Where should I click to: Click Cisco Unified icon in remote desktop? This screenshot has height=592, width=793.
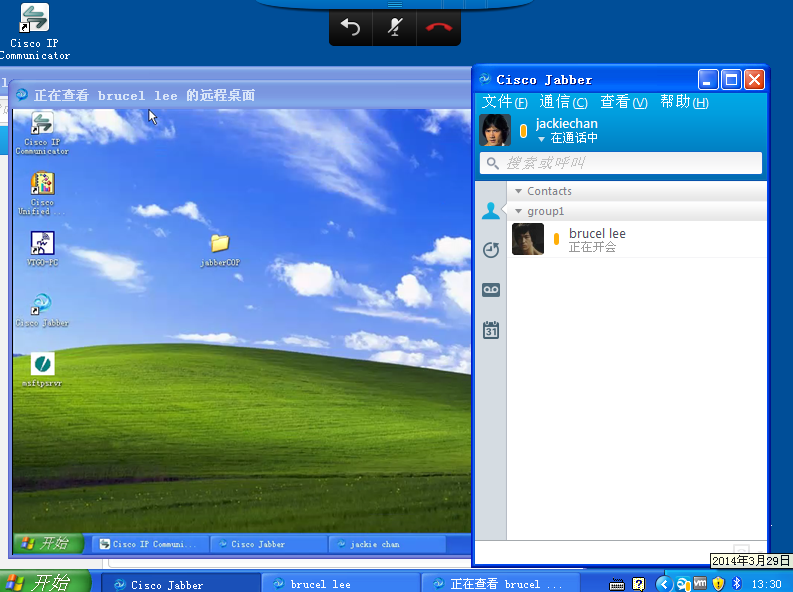click(42, 194)
